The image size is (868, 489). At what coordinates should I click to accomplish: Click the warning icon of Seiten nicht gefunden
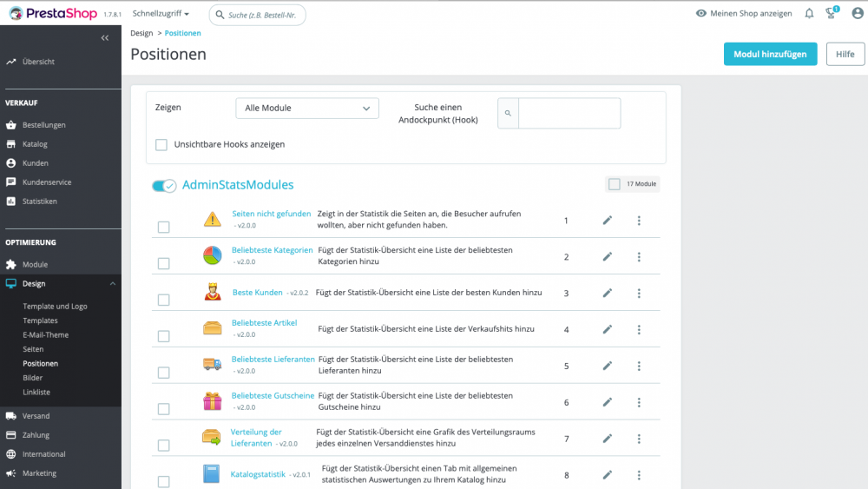212,219
